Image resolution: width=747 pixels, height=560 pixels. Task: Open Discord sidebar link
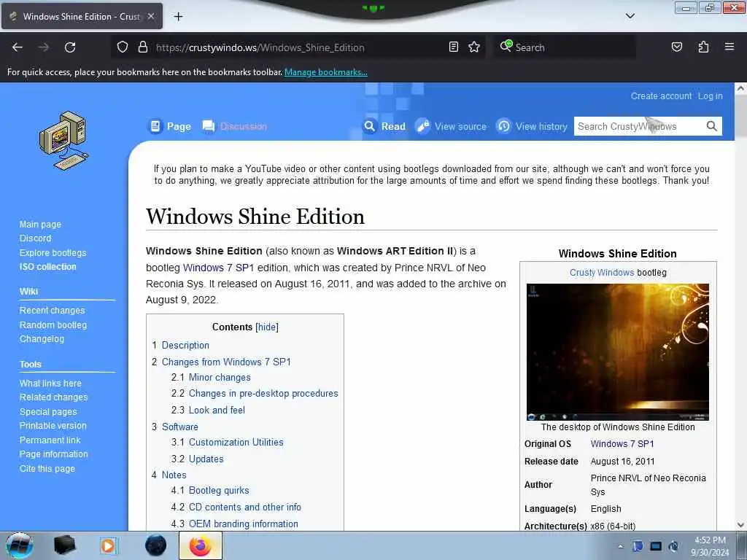pyautogui.click(x=35, y=238)
